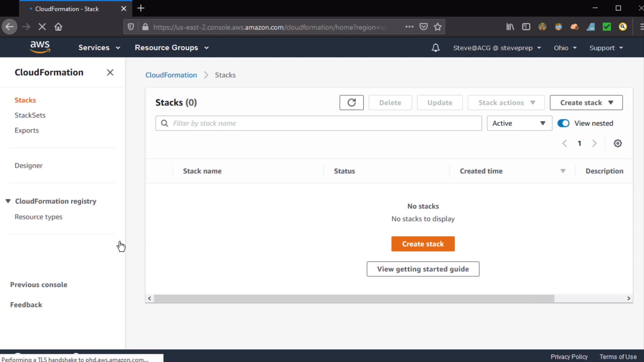The height and width of the screenshot is (362, 644).
Task: Click the orange Create stack button
Action: click(x=423, y=244)
